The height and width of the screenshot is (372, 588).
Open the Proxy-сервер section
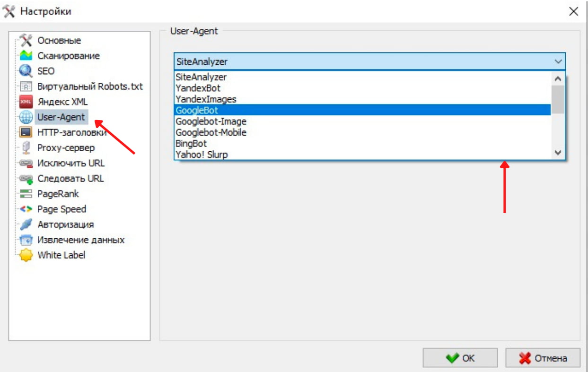click(x=66, y=148)
